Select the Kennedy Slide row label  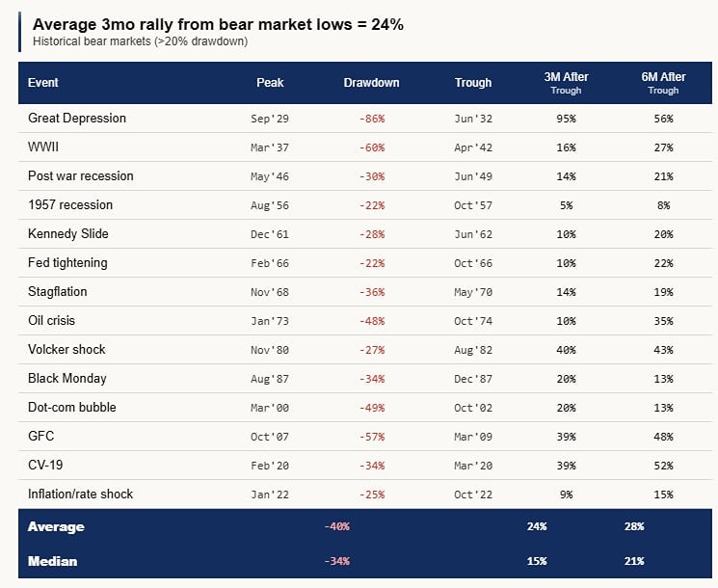click(68, 234)
